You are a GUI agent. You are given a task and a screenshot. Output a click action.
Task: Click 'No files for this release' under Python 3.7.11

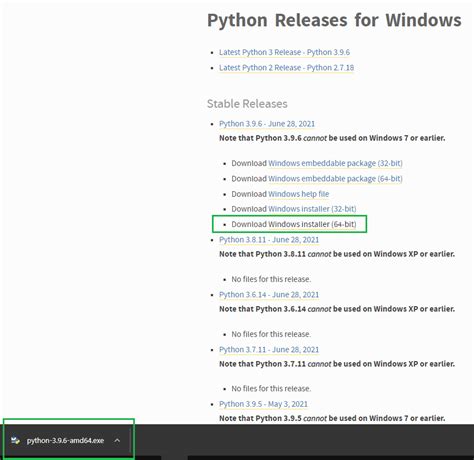[271, 389]
